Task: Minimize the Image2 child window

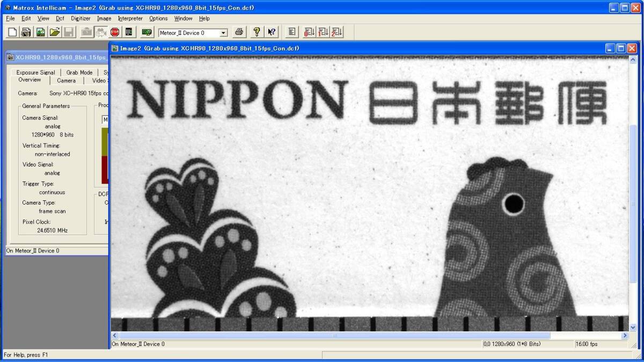Action: [611, 48]
